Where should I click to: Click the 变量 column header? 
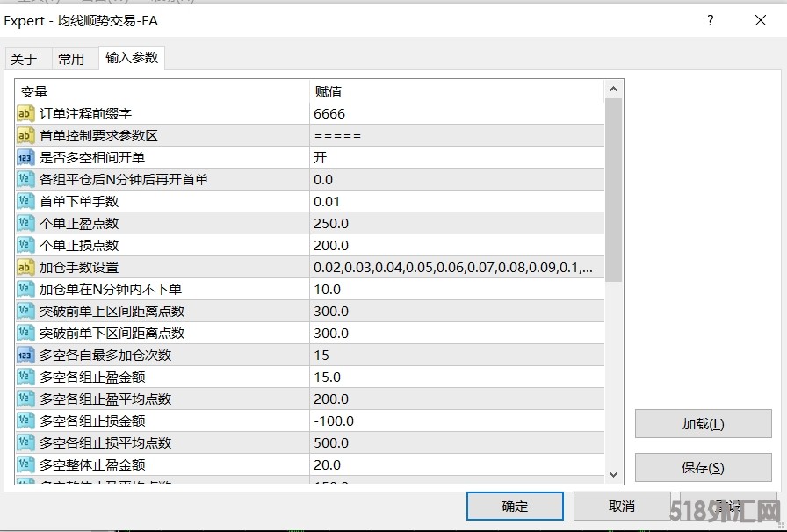coord(162,92)
